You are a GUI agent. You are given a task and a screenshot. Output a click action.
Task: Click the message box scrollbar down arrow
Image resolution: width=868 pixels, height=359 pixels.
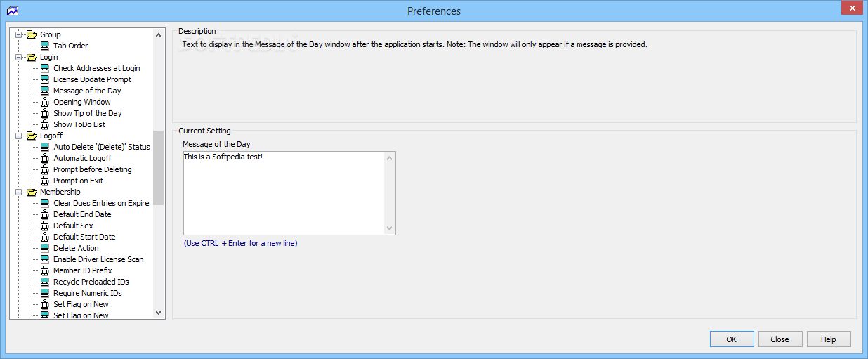390,228
